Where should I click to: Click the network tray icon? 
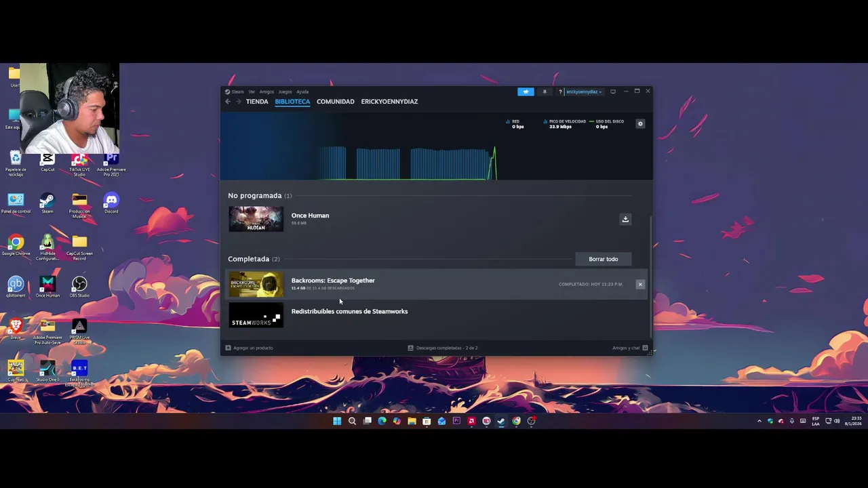[x=828, y=421]
